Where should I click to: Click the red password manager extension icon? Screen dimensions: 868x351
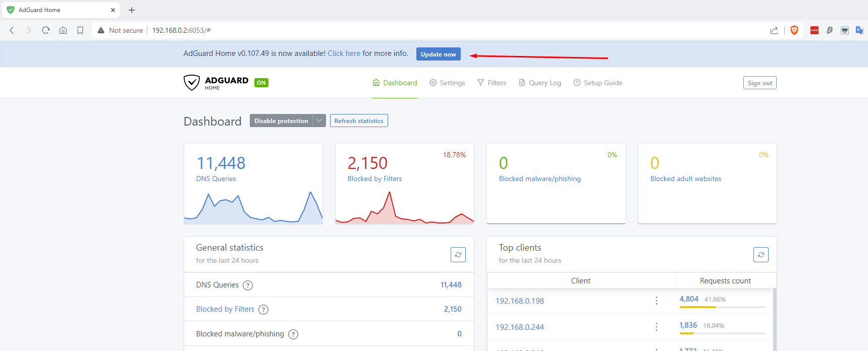click(x=815, y=30)
